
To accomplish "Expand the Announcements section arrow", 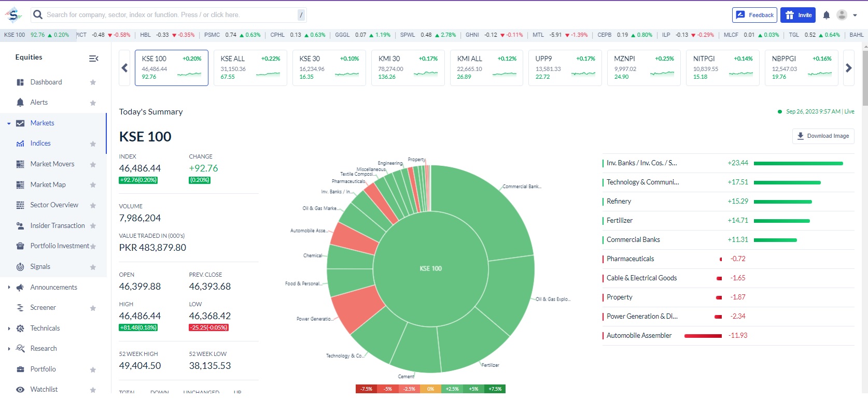I will point(9,288).
